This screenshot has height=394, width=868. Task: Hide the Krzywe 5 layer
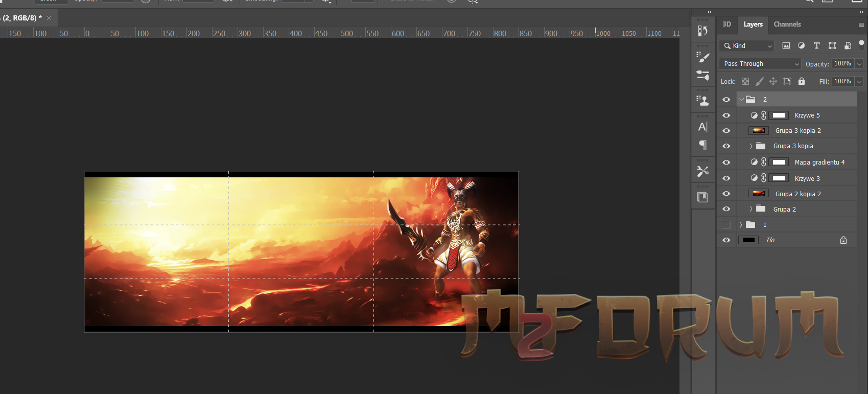coord(726,115)
